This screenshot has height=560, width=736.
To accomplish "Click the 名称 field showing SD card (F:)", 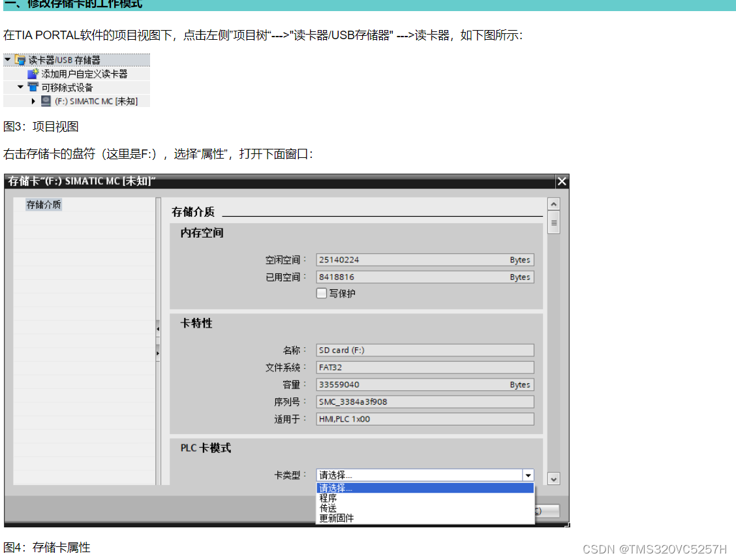I will point(425,350).
